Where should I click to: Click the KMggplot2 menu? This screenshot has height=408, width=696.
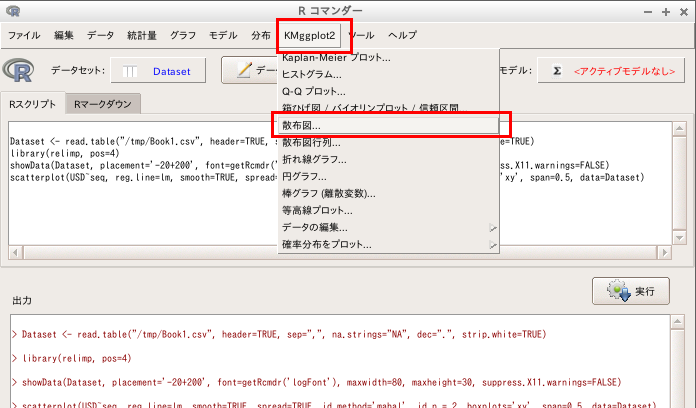tap(309, 36)
